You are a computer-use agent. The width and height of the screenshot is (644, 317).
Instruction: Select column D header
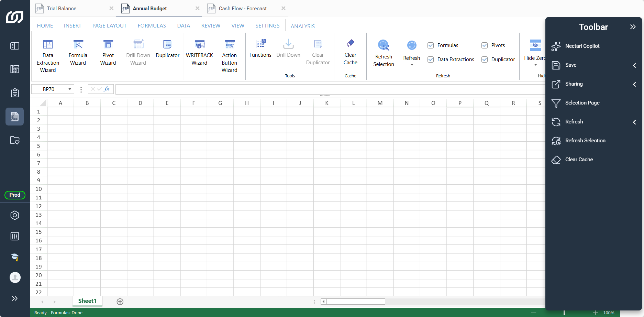[x=140, y=103]
